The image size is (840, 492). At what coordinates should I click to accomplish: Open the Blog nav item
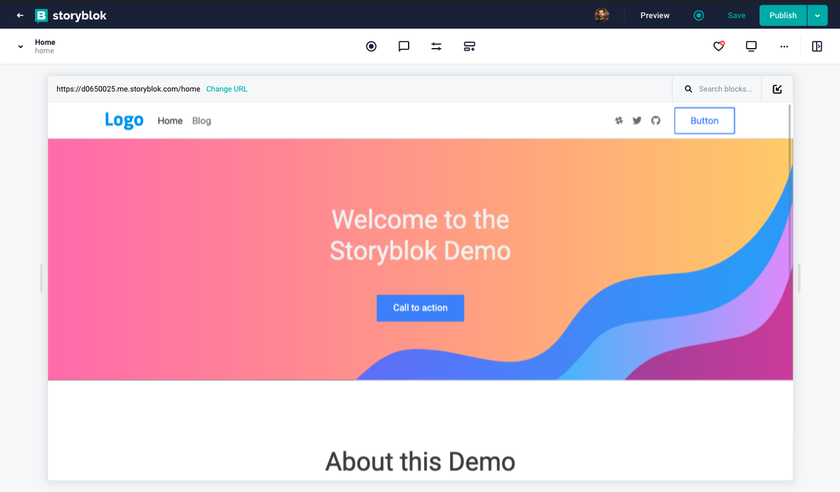point(201,121)
